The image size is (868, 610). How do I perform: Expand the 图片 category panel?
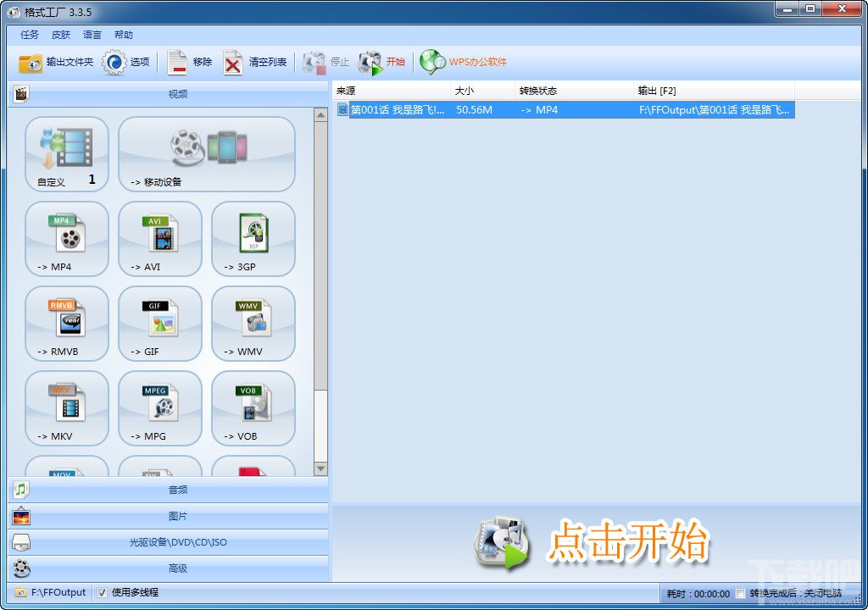coord(169,516)
